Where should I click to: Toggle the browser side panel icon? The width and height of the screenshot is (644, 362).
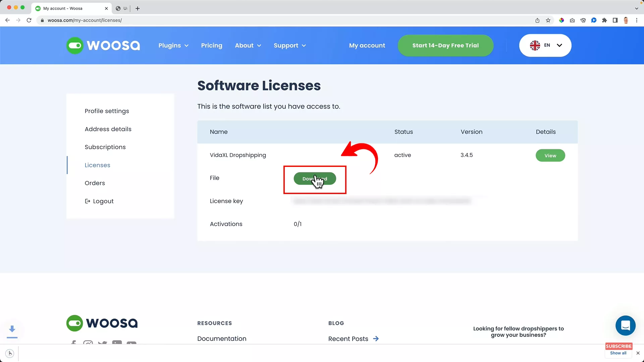(x=615, y=20)
